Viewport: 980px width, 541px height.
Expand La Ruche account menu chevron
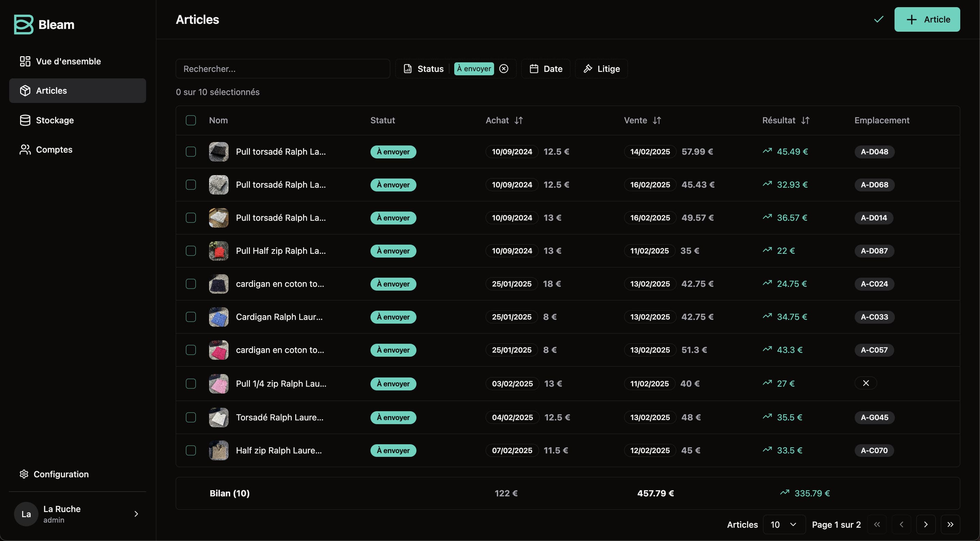pyautogui.click(x=136, y=514)
